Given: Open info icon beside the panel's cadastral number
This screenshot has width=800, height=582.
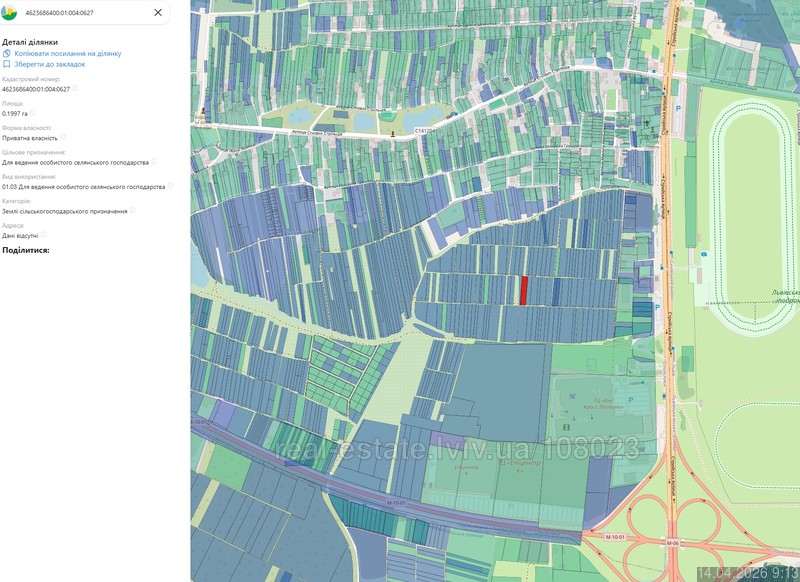Looking at the screenshot, I should [75, 89].
